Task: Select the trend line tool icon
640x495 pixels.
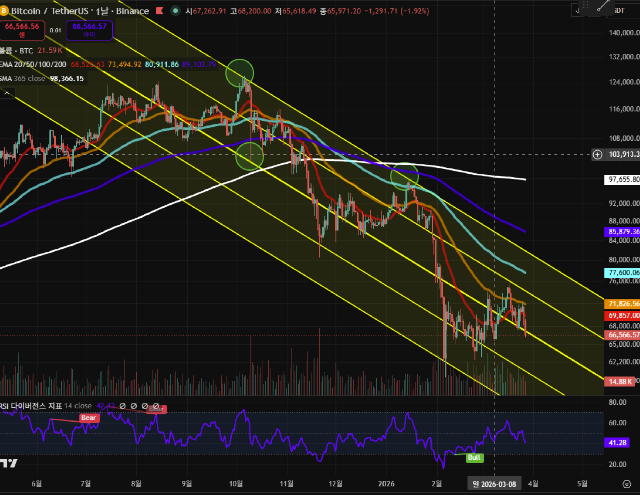Action: click(603, 6)
